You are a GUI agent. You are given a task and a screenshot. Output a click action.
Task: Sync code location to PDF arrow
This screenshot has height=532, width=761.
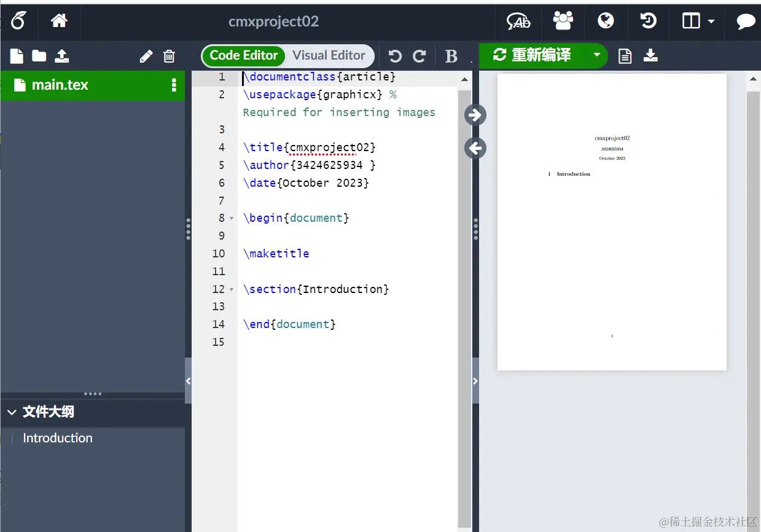(475, 115)
